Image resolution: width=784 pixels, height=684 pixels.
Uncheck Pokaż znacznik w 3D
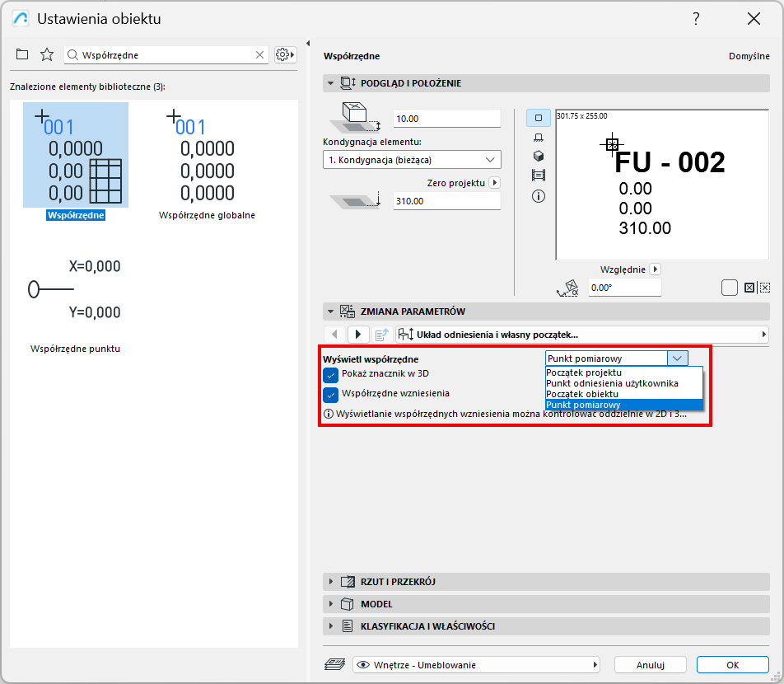330,375
